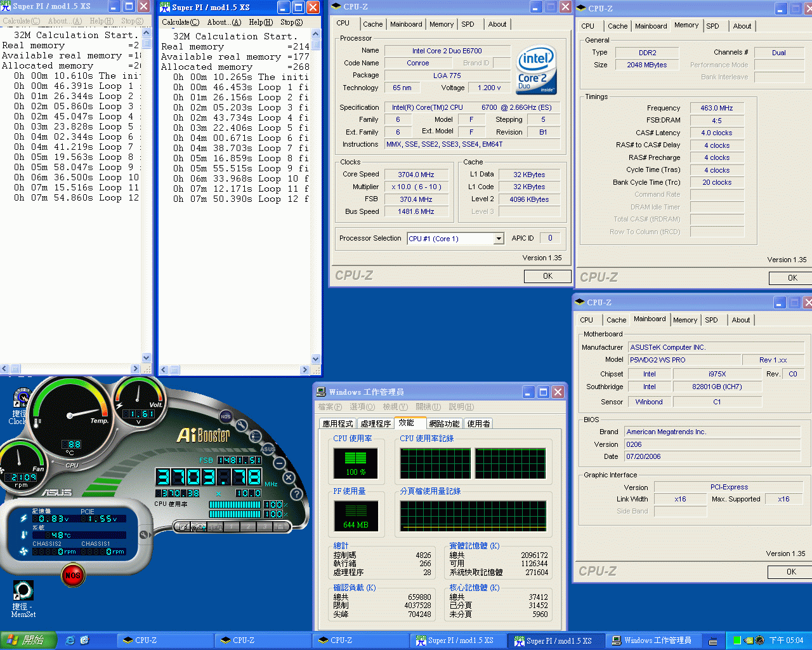812x650 pixels.
Task: Switch to 應用程式 tab in Task Manager
Action: pyautogui.click(x=337, y=424)
